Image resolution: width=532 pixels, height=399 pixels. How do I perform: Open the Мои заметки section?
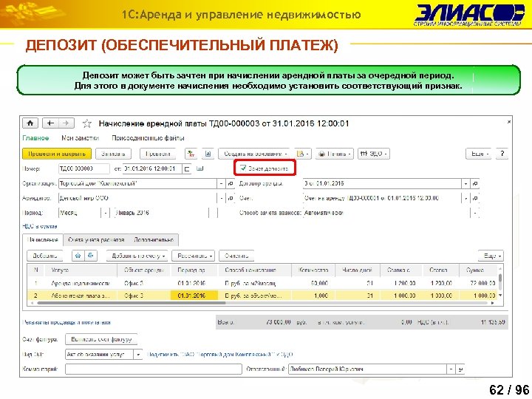point(80,138)
